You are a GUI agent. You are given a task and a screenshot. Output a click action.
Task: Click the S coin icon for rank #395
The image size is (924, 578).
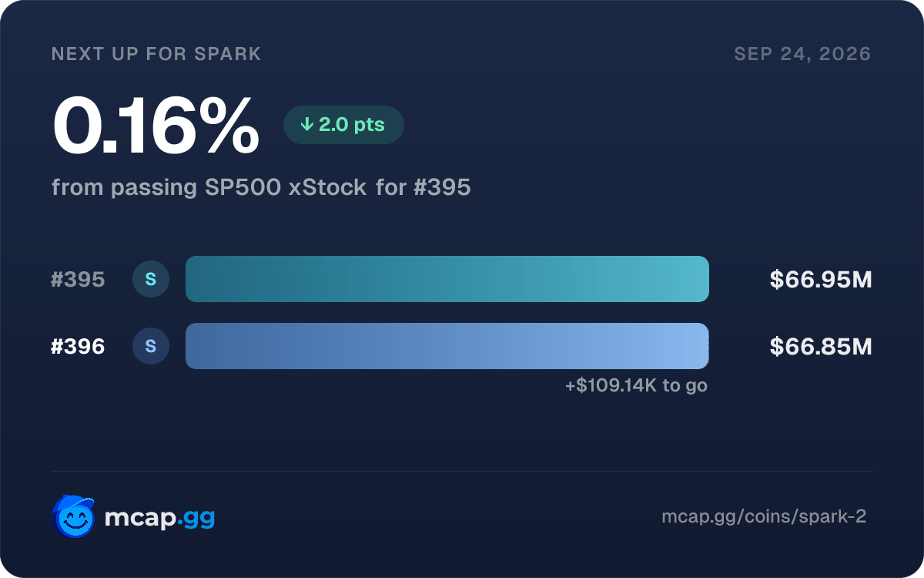pyautogui.click(x=151, y=279)
